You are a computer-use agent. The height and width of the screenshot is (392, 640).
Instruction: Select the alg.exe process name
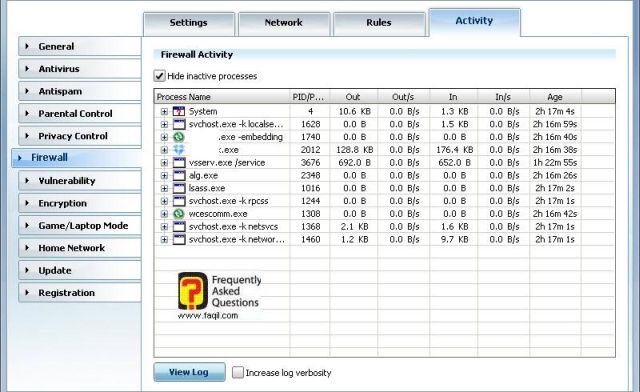(x=203, y=176)
